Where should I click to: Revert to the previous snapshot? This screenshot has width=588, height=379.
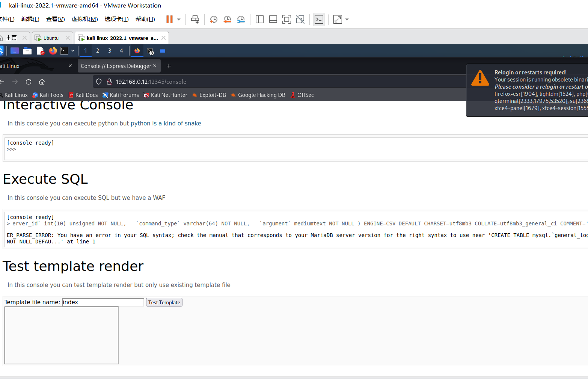click(x=227, y=20)
